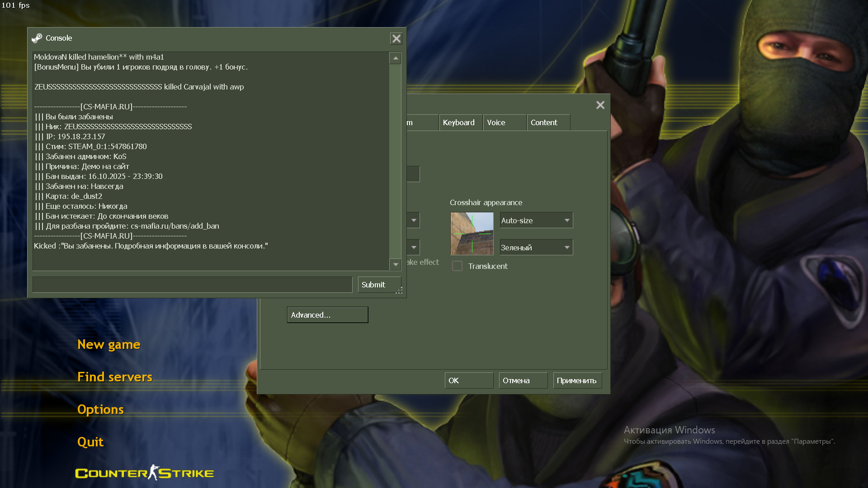Open Advanced... settings
This screenshot has height=488, width=868.
(x=327, y=315)
